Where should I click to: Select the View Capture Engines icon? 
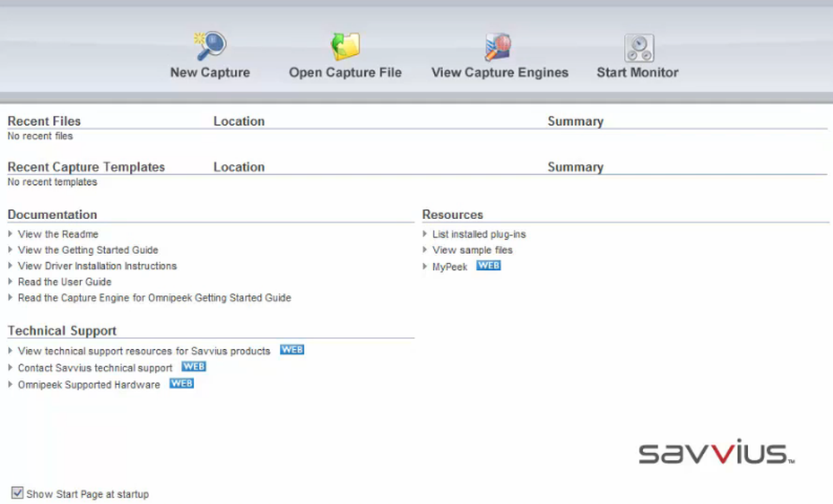pyautogui.click(x=499, y=47)
